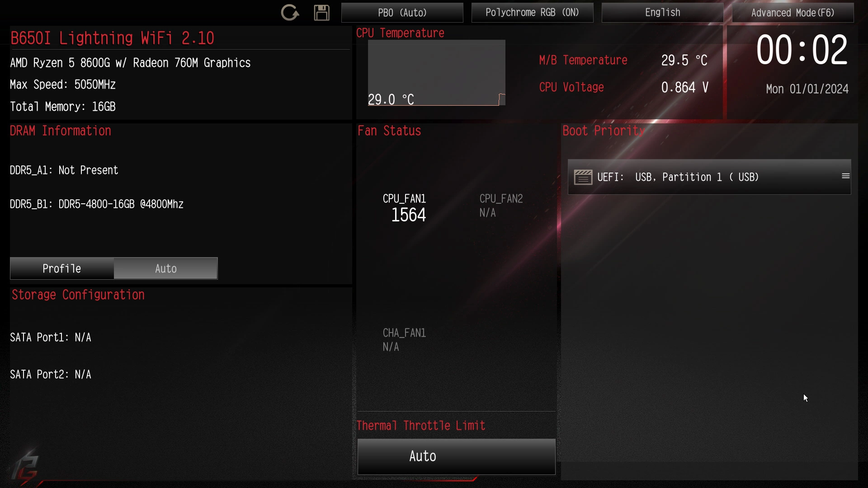Click the DDR5_A1: Not Present line
868x488 pixels.
click(64, 170)
